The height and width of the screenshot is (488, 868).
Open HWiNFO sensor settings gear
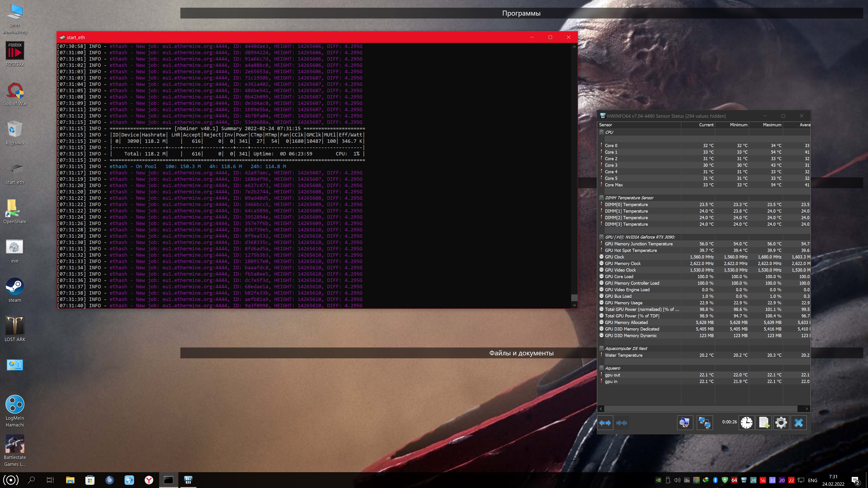click(x=781, y=423)
